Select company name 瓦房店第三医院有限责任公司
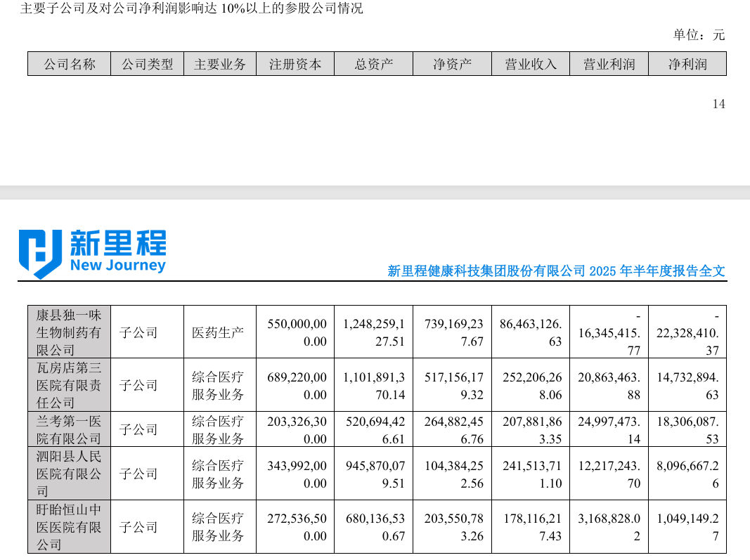Viewport: 750px width, 560px height. [x=69, y=386]
